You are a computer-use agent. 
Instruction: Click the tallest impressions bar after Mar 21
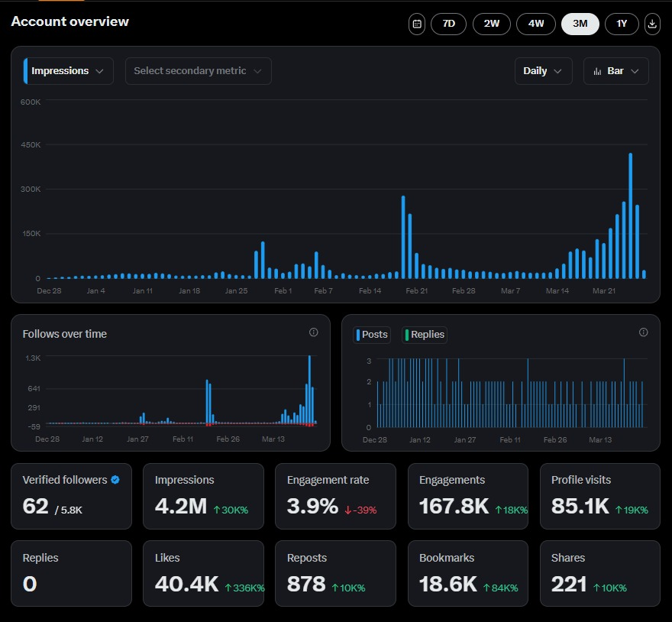(x=631, y=215)
